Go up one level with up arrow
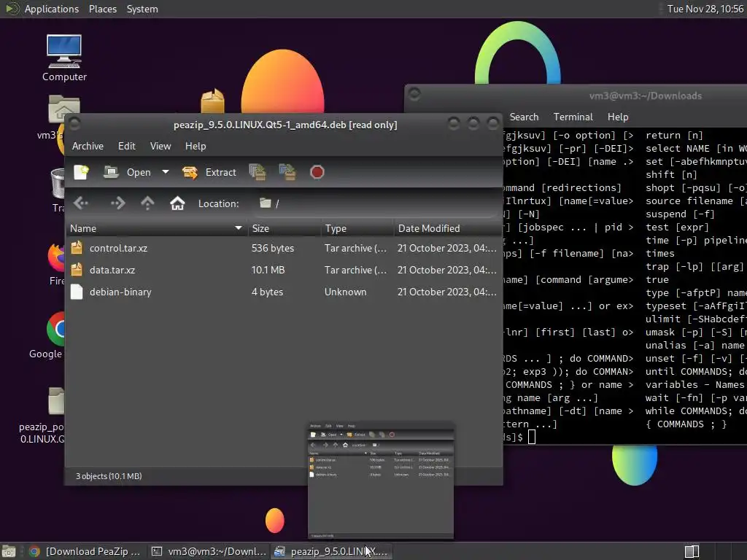The height and width of the screenshot is (560, 747). coord(147,203)
